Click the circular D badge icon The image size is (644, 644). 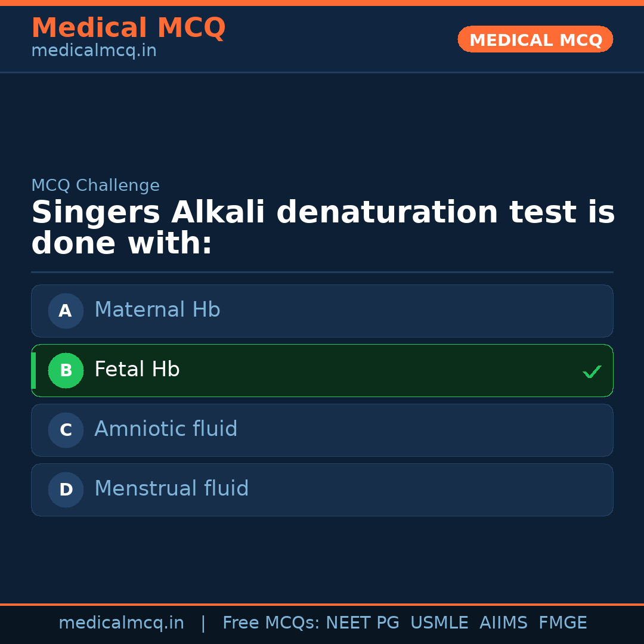pos(66,490)
